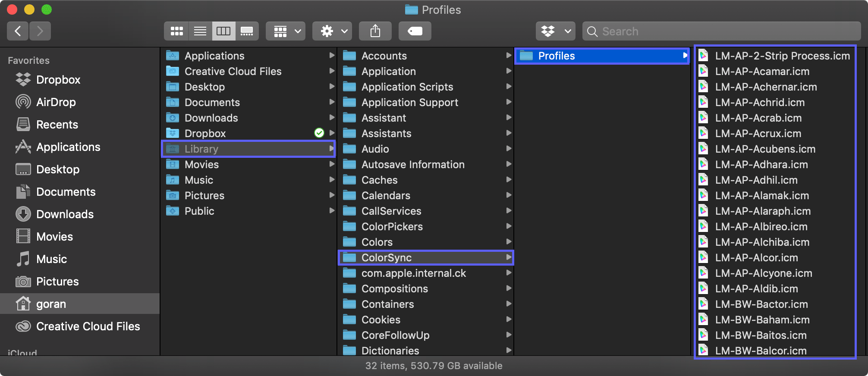
Task: Select the Caches folder
Action: point(426,180)
